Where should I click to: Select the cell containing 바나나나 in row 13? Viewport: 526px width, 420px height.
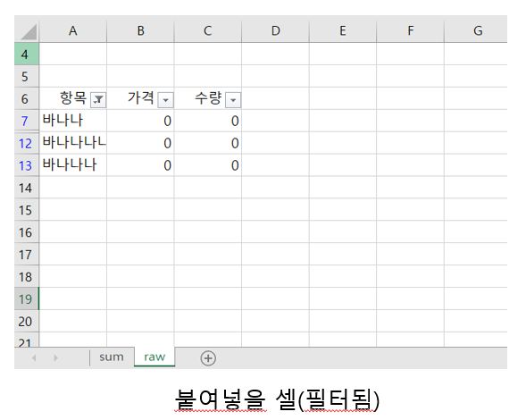pyautogui.click(x=73, y=165)
